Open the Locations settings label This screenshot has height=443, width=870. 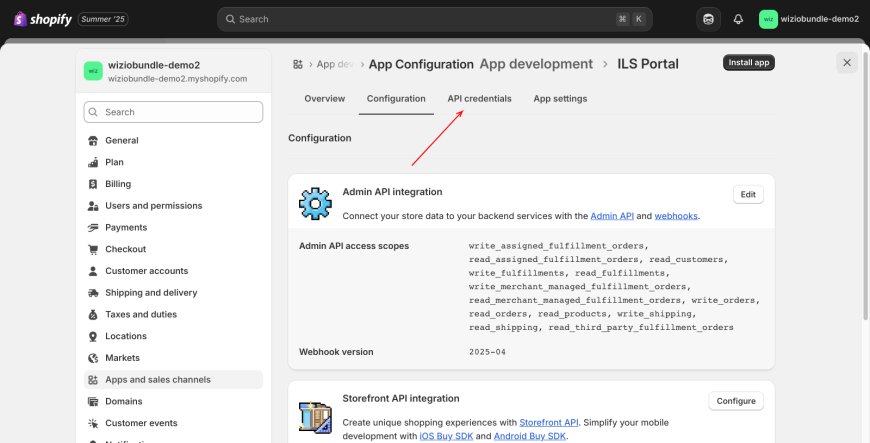[x=126, y=336]
